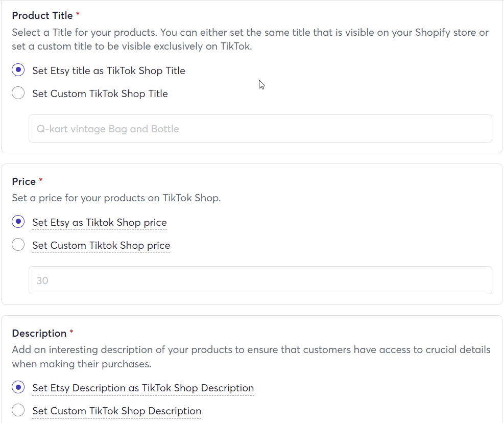Click the underlined 'Set Custom Tiktok Shop price' label text

(101, 245)
